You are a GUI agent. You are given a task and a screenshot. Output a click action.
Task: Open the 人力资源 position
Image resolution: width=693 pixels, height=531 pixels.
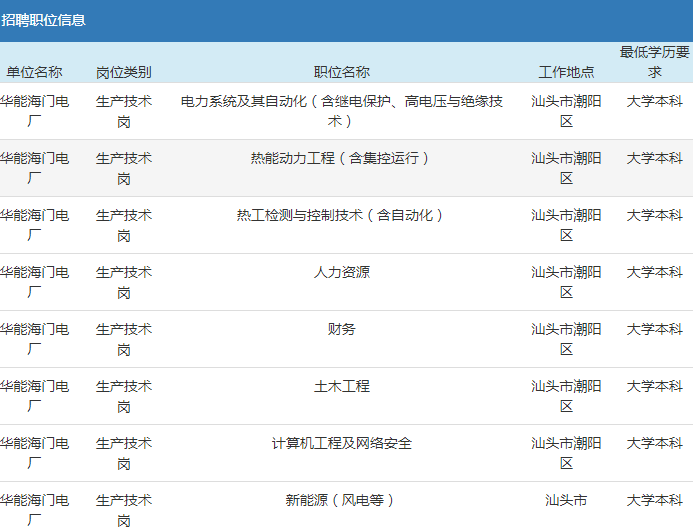coord(342,272)
